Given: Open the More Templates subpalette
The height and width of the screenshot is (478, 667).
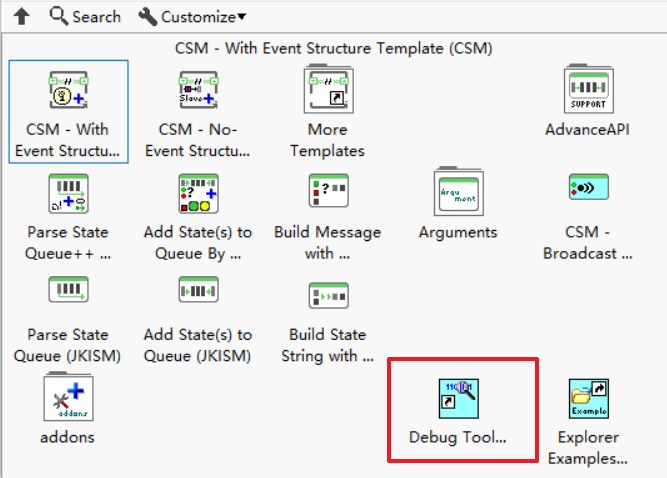Looking at the screenshot, I should pos(328,89).
